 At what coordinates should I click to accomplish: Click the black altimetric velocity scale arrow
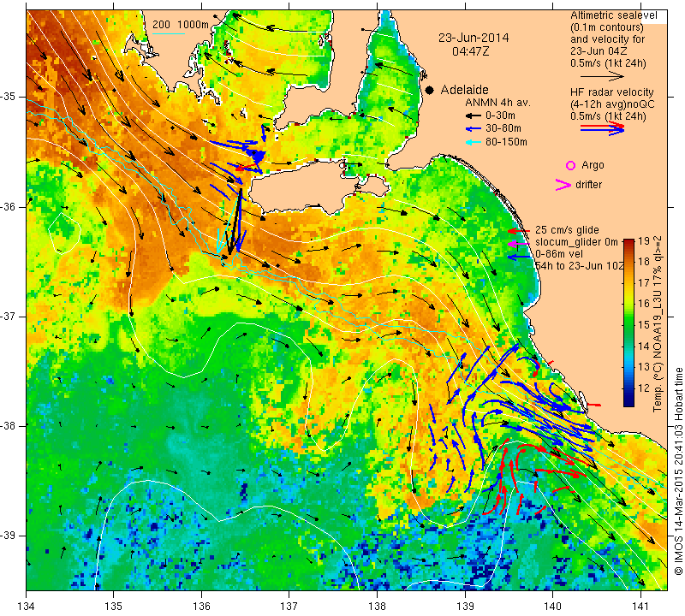(x=602, y=76)
